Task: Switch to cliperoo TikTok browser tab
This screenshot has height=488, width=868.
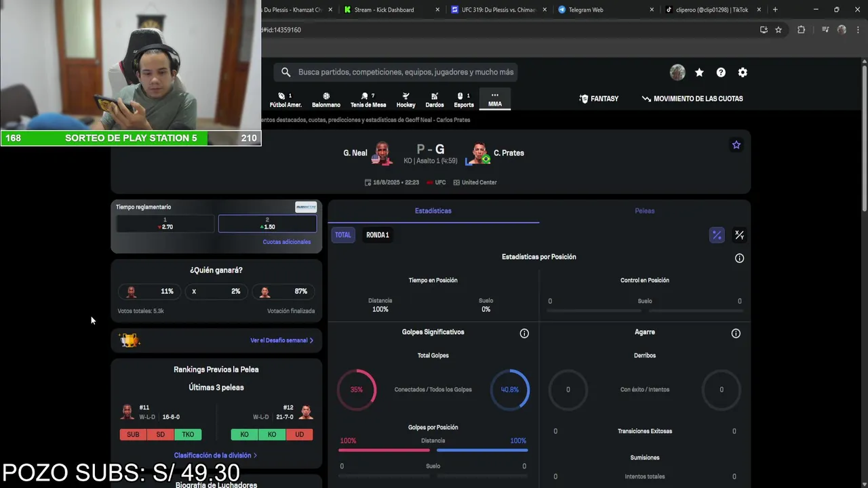Action: (x=711, y=10)
